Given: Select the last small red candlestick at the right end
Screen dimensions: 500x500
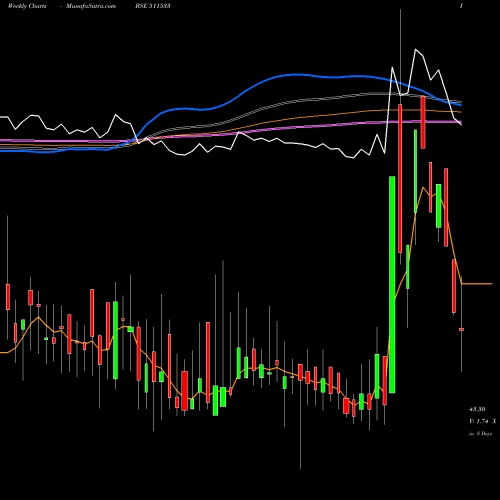Looking at the screenshot, I should coord(461,329).
